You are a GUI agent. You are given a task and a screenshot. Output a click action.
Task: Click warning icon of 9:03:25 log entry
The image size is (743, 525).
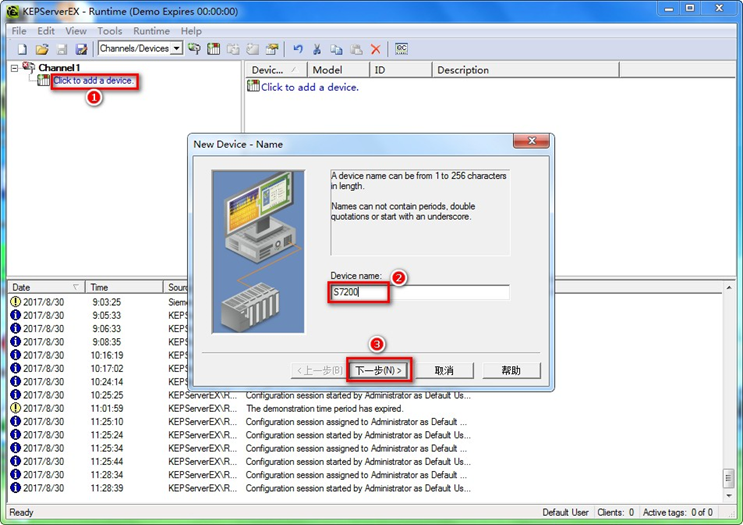tap(16, 301)
